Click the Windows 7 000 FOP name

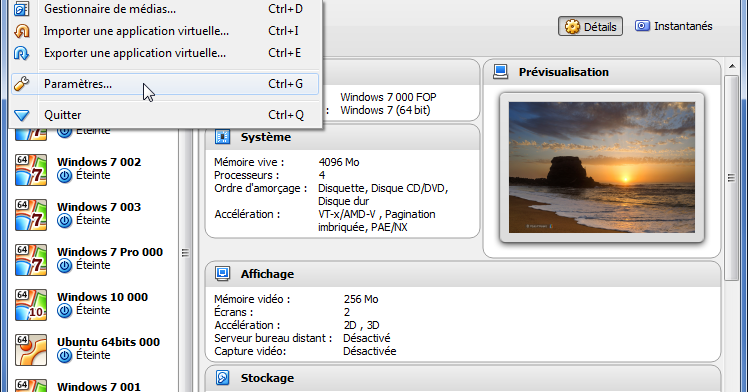tap(388, 97)
